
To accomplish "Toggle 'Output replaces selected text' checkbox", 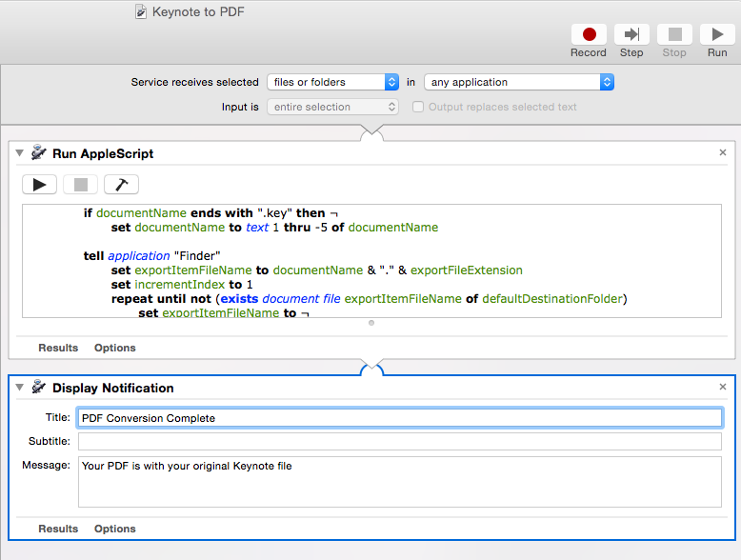I will click(418, 107).
